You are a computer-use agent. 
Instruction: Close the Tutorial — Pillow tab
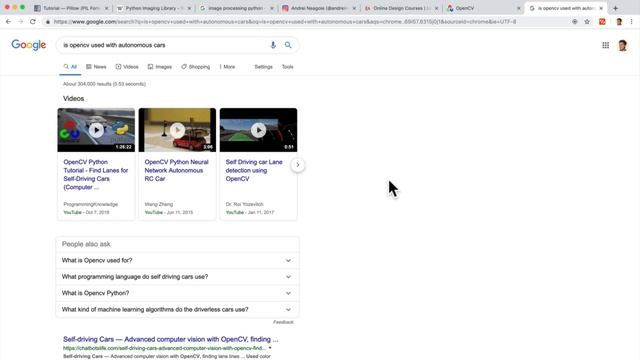(107, 8)
